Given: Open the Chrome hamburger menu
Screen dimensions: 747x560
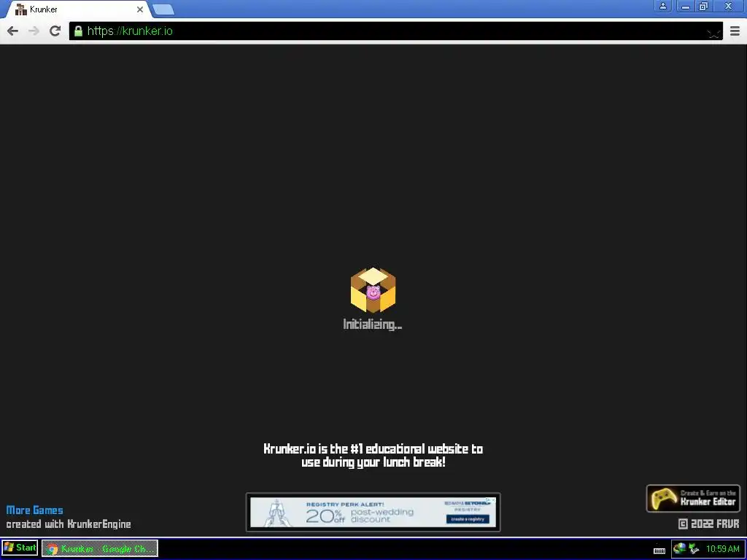Looking at the screenshot, I should tap(735, 31).
